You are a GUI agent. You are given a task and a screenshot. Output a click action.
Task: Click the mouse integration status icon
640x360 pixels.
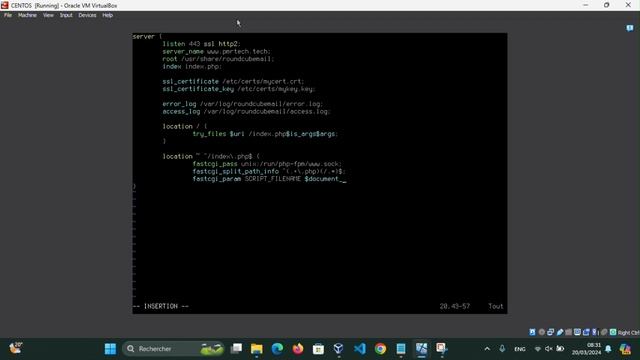[x=604, y=332]
